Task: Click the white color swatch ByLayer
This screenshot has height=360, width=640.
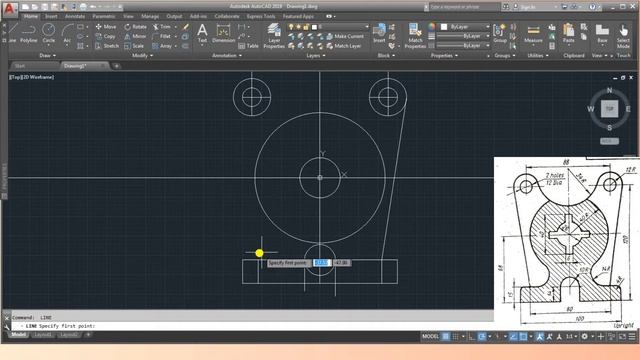Action: pos(444,27)
